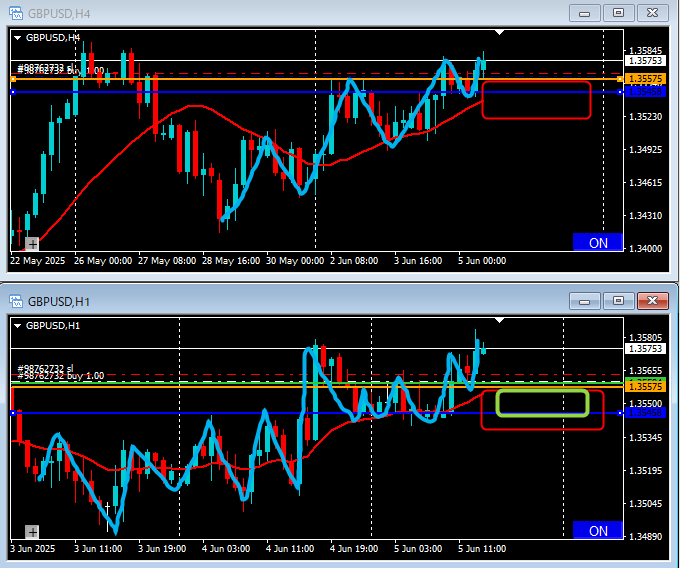The height and width of the screenshot is (568, 680).
Task: Click the 1.35845 price scale value
Action: point(645,51)
